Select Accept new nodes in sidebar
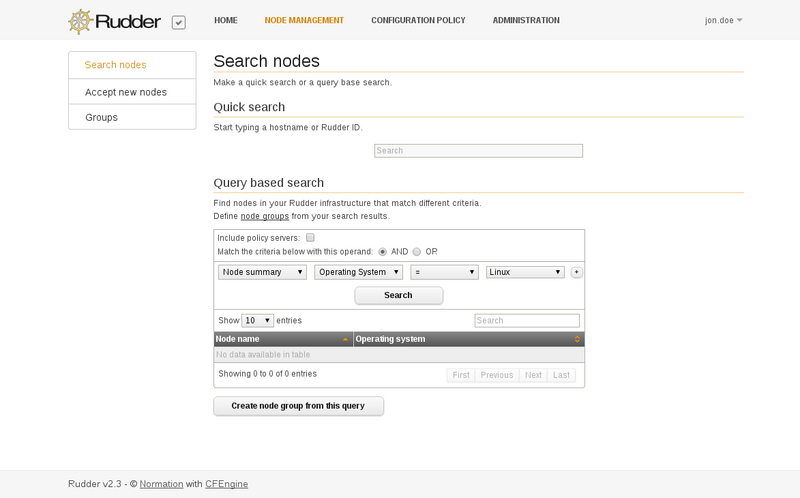 pos(132,92)
